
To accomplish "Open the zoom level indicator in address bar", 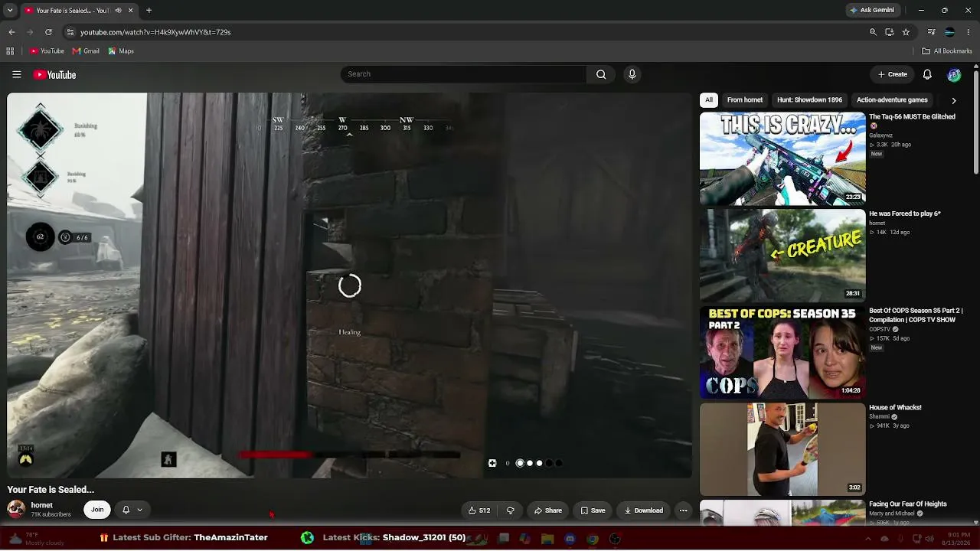I will point(873,32).
